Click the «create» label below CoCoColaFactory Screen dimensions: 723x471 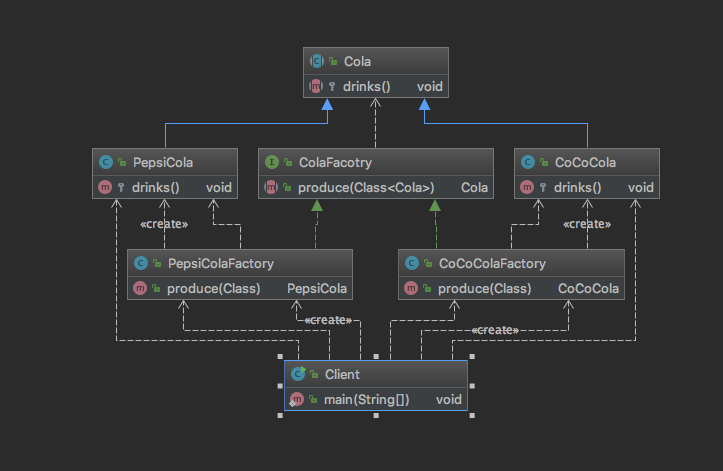click(x=495, y=330)
